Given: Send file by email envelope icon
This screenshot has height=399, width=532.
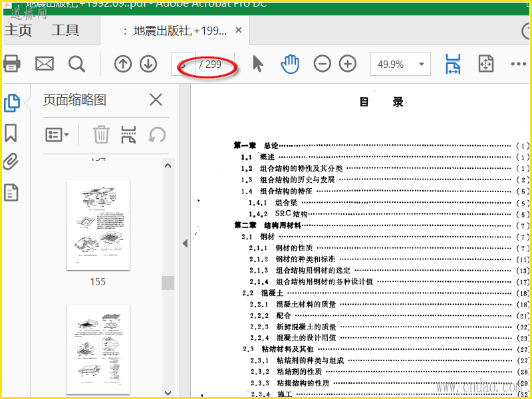Looking at the screenshot, I should click(x=45, y=63).
